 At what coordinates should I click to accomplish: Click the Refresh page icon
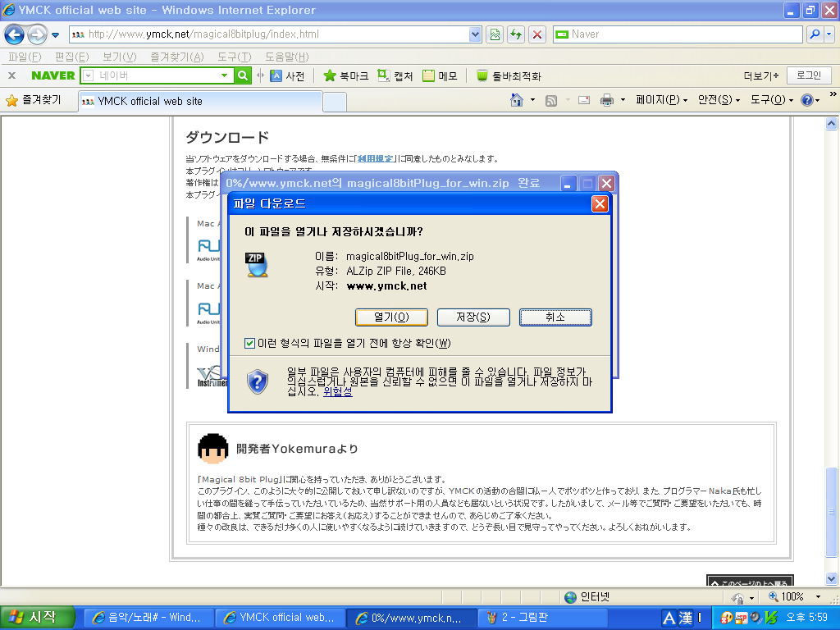tap(516, 34)
